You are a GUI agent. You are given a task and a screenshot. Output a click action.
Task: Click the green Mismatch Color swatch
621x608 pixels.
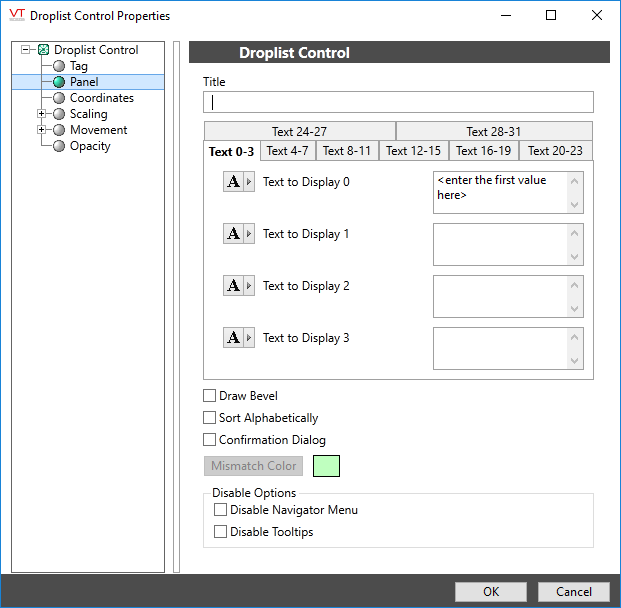coord(326,466)
